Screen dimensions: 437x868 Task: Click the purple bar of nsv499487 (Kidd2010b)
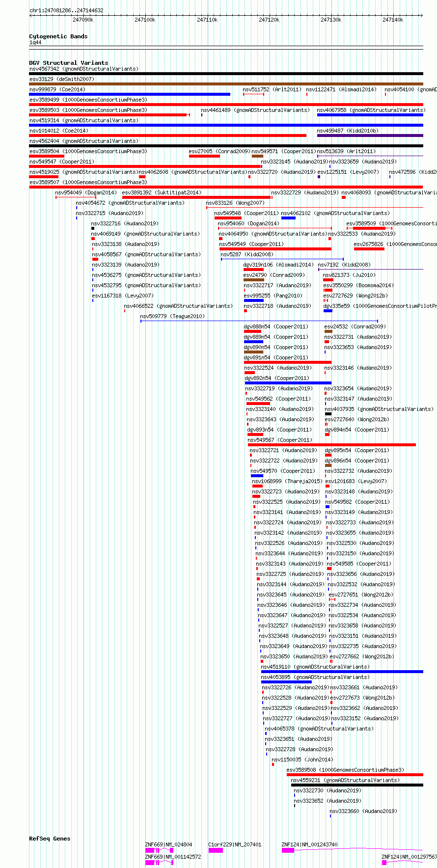370,136
